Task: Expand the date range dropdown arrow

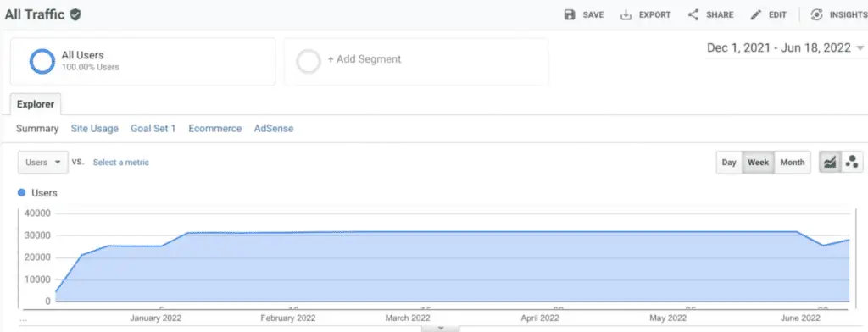Action: tap(860, 48)
